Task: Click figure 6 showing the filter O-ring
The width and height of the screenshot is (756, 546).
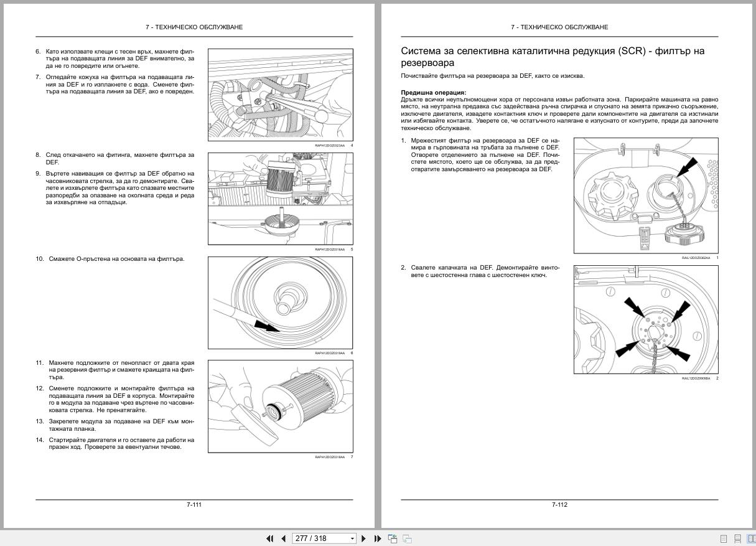Action: pos(280,303)
